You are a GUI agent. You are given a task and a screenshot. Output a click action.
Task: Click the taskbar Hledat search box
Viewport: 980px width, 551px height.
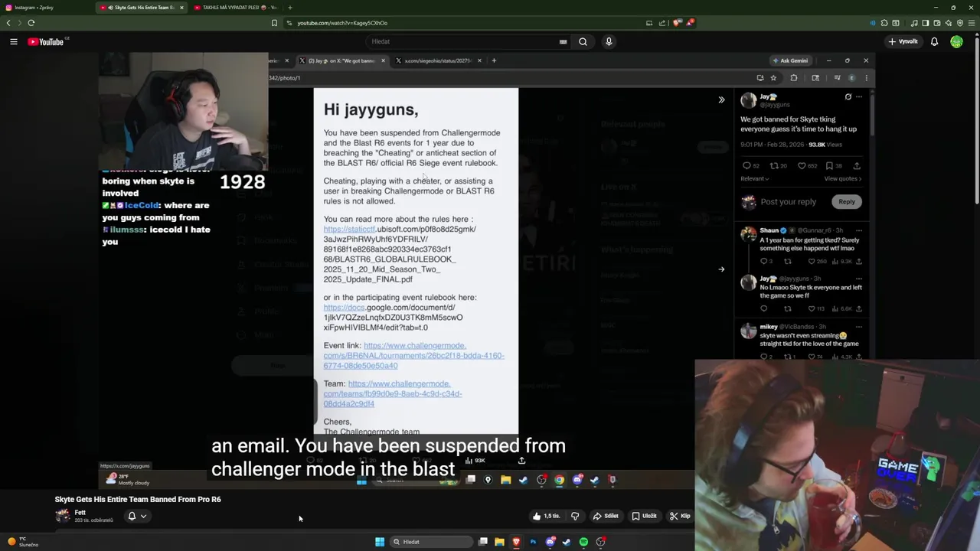click(431, 542)
